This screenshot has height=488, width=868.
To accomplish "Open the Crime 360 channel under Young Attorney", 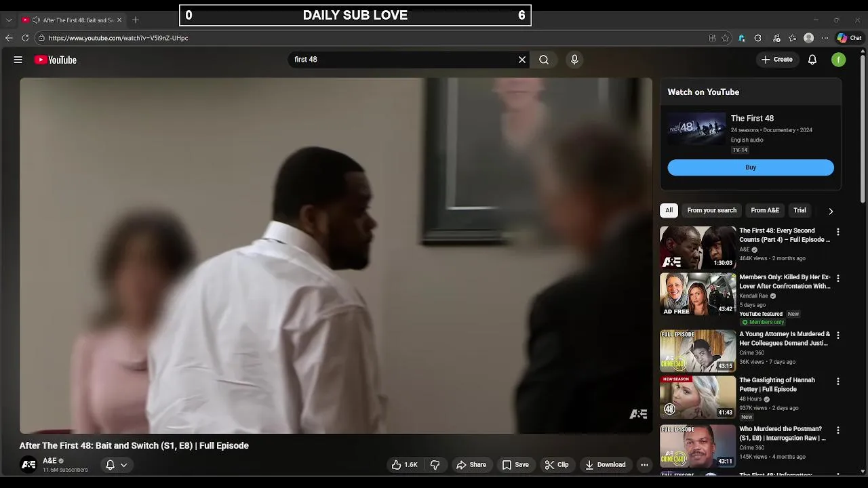I will point(751,352).
